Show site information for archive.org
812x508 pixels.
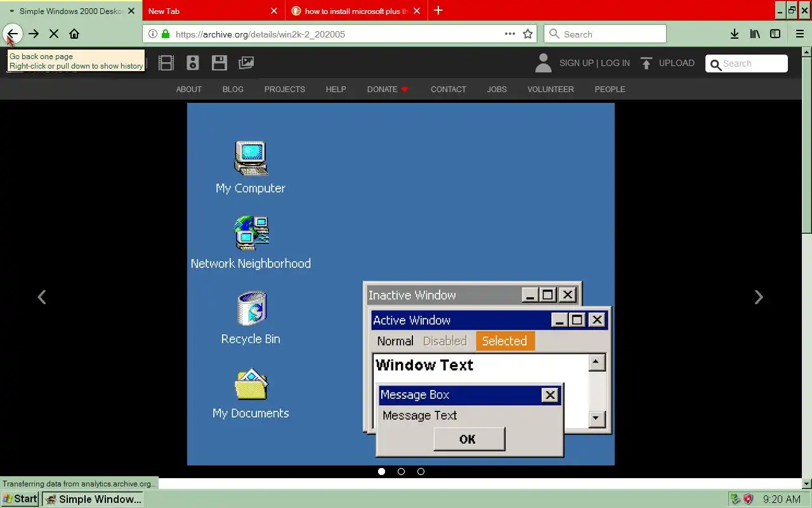153,34
